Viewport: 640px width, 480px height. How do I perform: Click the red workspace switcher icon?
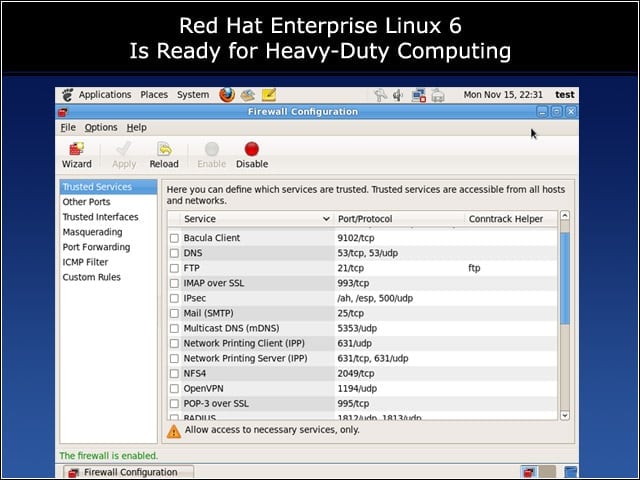[529, 472]
